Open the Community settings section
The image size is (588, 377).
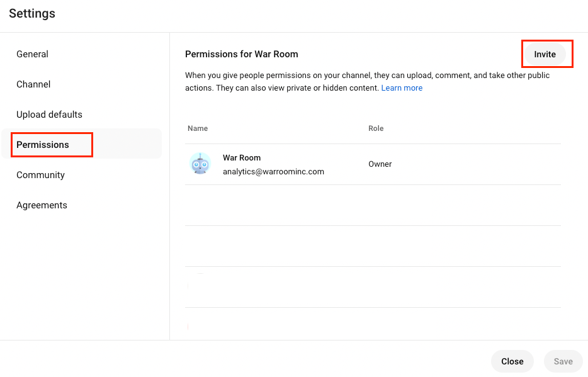point(40,175)
